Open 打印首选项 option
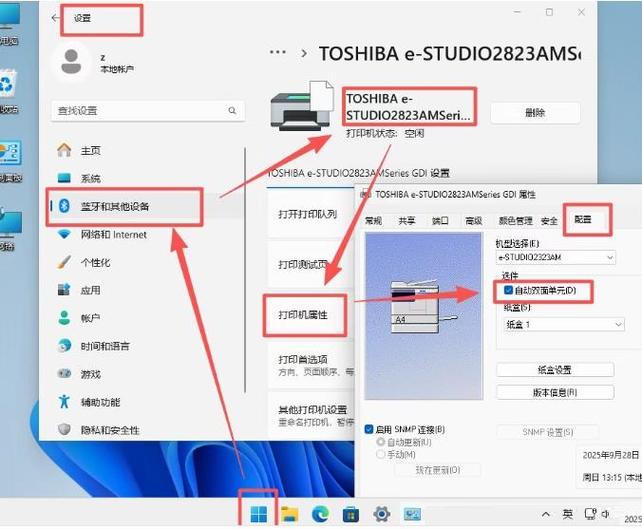The image size is (642, 529). coord(311,365)
